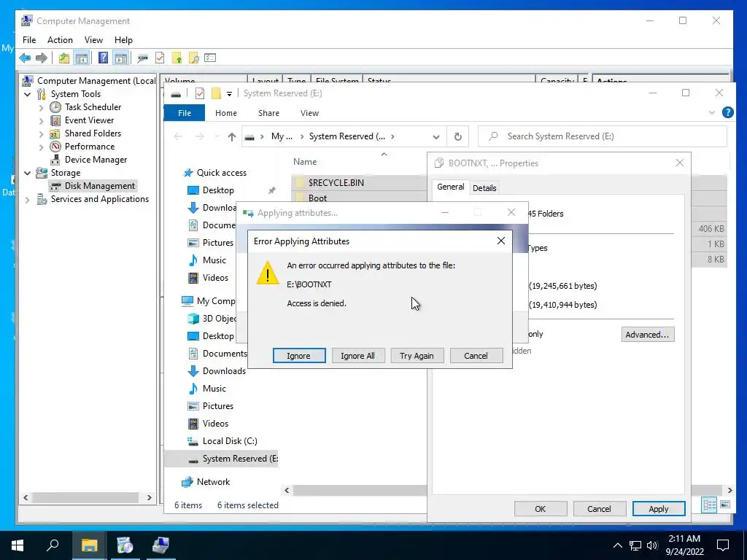
Task: Click Try Again button
Action: (x=417, y=356)
